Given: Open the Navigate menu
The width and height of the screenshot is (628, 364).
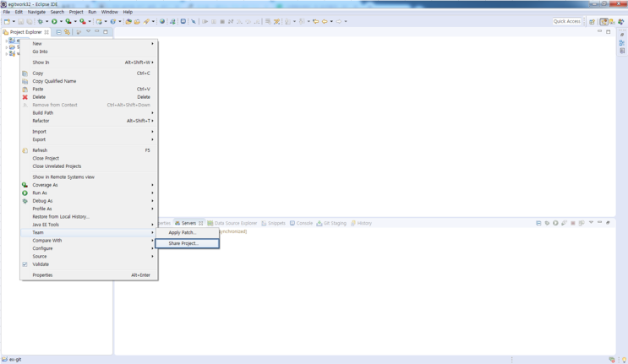Looking at the screenshot, I should [x=36, y=12].
